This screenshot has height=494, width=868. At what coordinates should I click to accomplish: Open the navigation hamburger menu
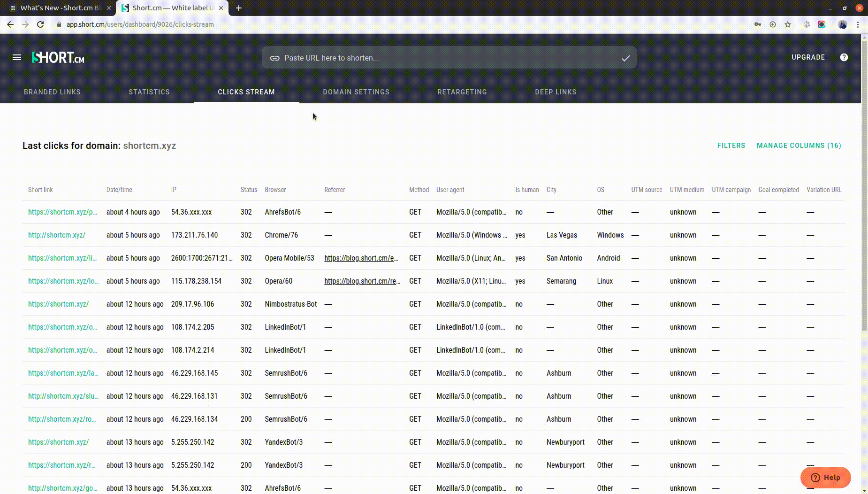coord(16,57)
